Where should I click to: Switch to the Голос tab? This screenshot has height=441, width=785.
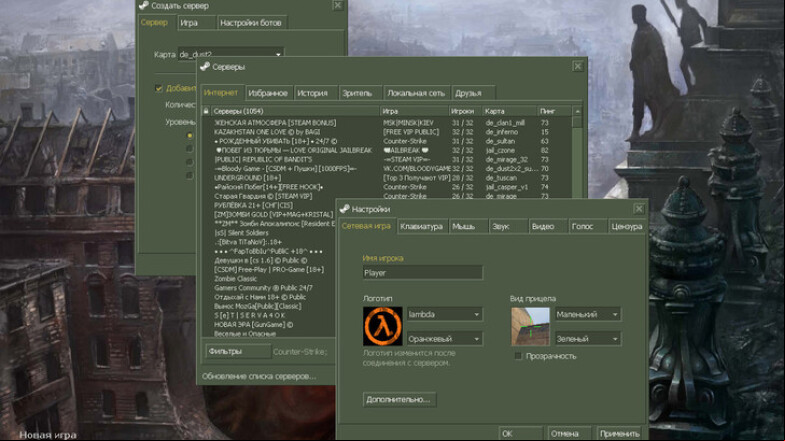pos(587,227)
